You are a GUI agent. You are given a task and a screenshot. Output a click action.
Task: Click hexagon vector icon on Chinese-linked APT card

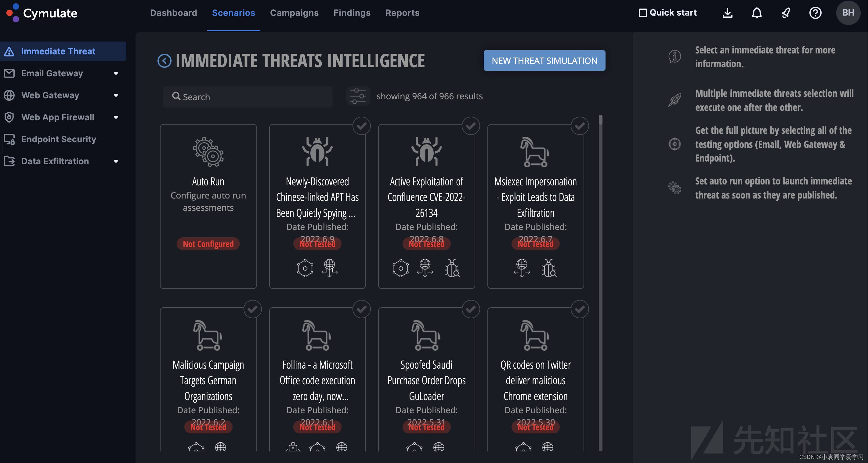(305, 268)
